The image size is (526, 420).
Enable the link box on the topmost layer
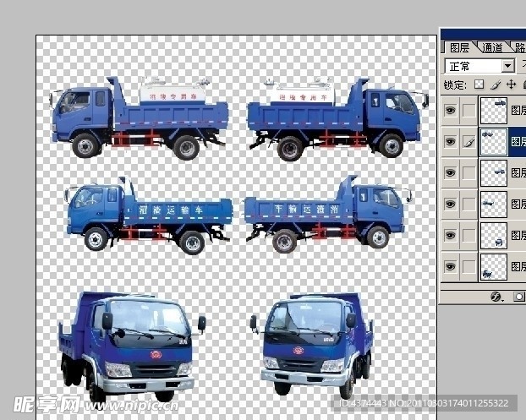tap(468, 110)
